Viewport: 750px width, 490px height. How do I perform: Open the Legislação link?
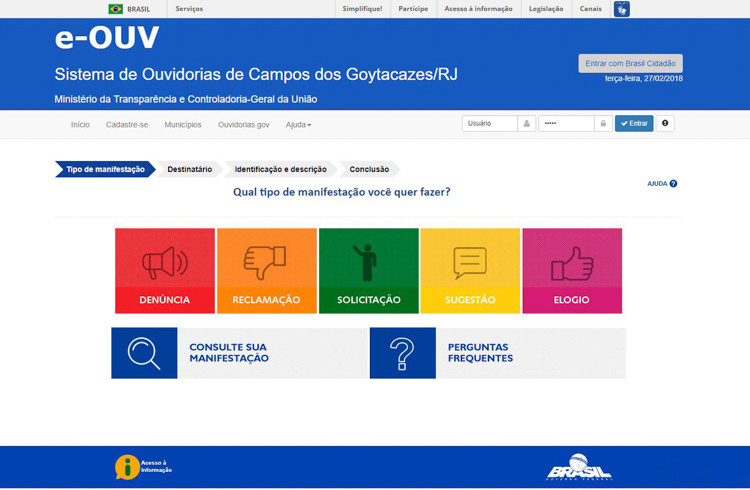click(x=546, y=9)
